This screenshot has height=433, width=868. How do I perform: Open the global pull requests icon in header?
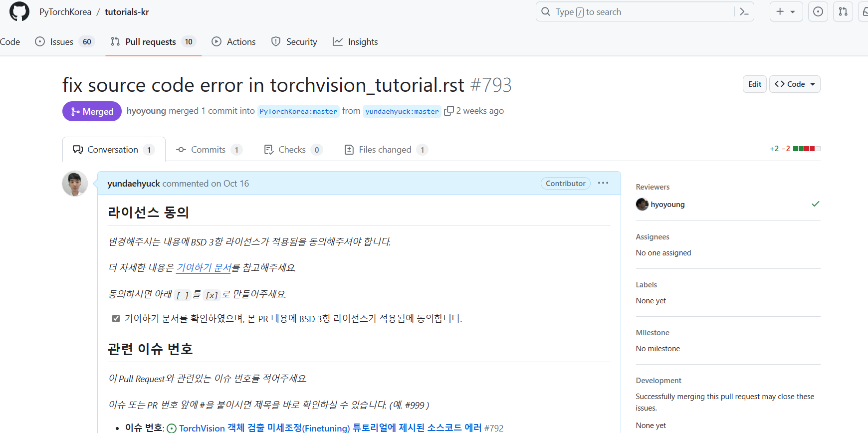843,11
